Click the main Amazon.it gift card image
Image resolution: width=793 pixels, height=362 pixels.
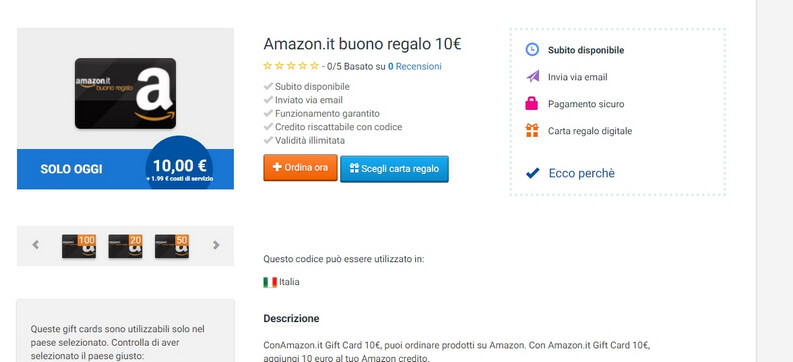pos(125,93)
